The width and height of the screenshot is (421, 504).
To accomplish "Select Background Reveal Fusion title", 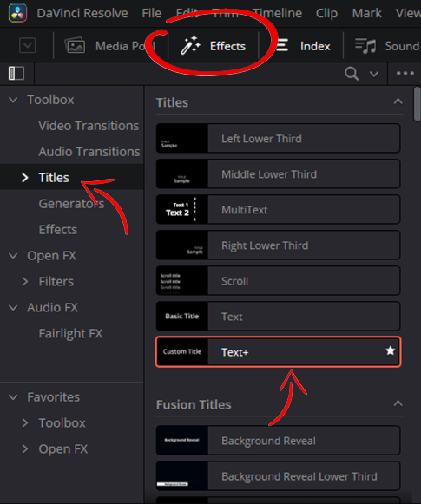I will pos(278,441).
